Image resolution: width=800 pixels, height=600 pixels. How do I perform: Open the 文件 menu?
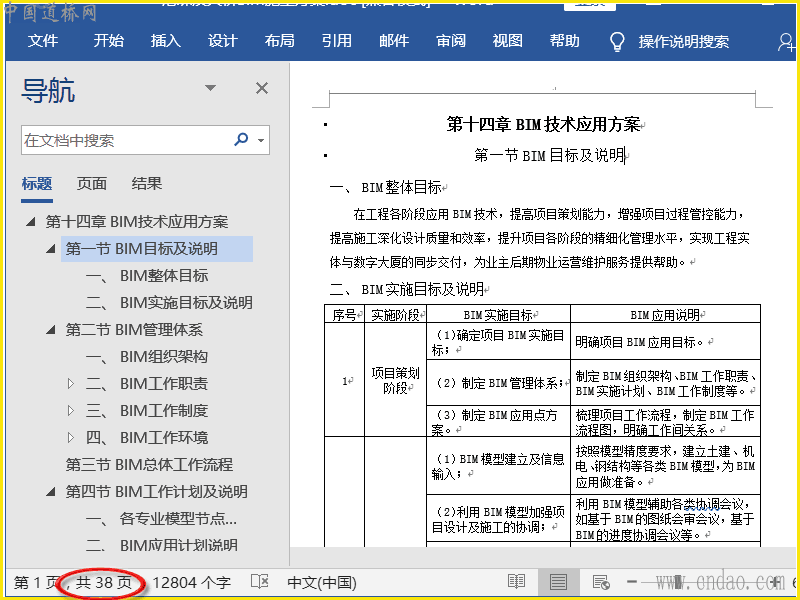pos(43,41)
